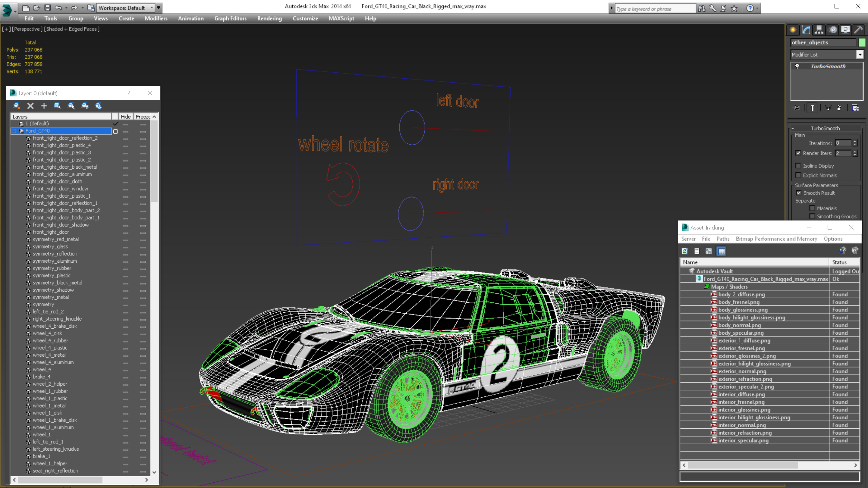Click the Save File floppy icon

point(47,8)
